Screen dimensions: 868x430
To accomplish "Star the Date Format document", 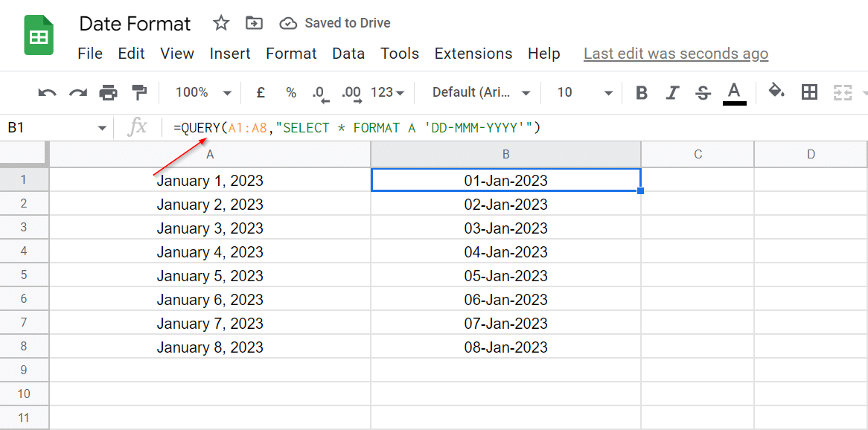I will pos(221,23).
